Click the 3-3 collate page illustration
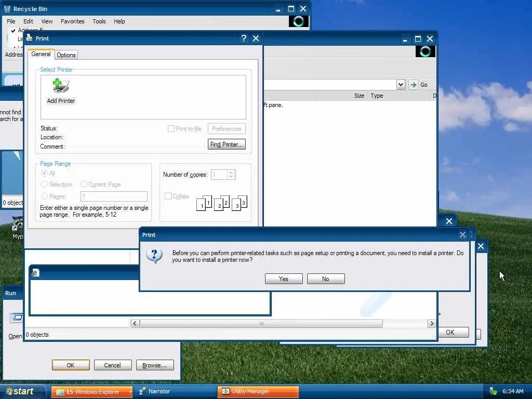This screenshot has width=532, height=399. [x=240, y=203]
